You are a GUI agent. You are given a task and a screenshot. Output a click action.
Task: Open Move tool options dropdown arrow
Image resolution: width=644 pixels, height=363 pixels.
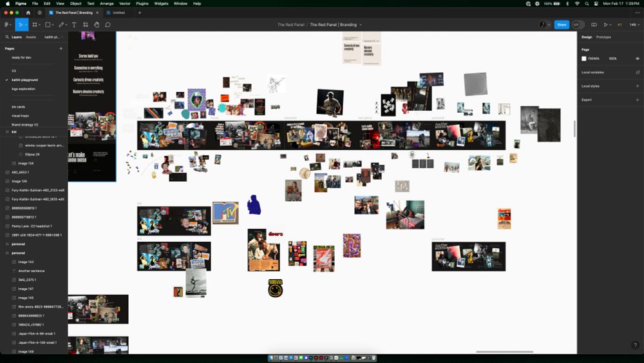tap(26, 25)
